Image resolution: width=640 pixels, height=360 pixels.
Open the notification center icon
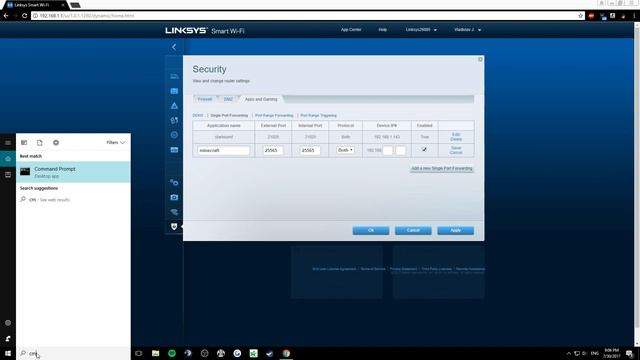coord(630,353)
